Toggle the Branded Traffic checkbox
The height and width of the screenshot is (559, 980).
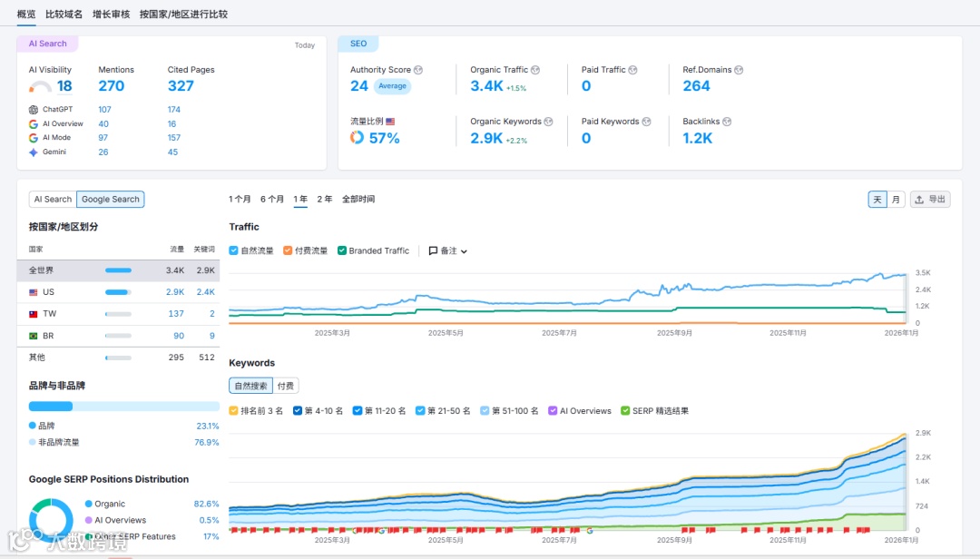point(342,250)
